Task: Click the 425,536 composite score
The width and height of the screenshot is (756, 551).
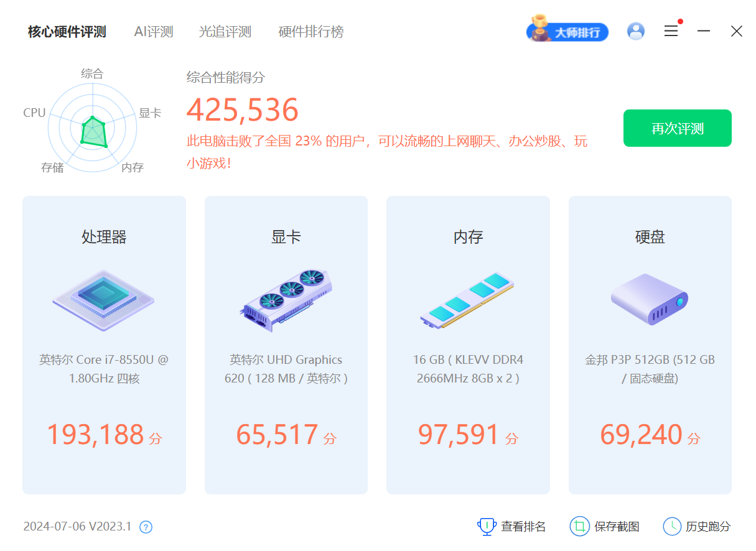Action: click(x=243, y=109)
